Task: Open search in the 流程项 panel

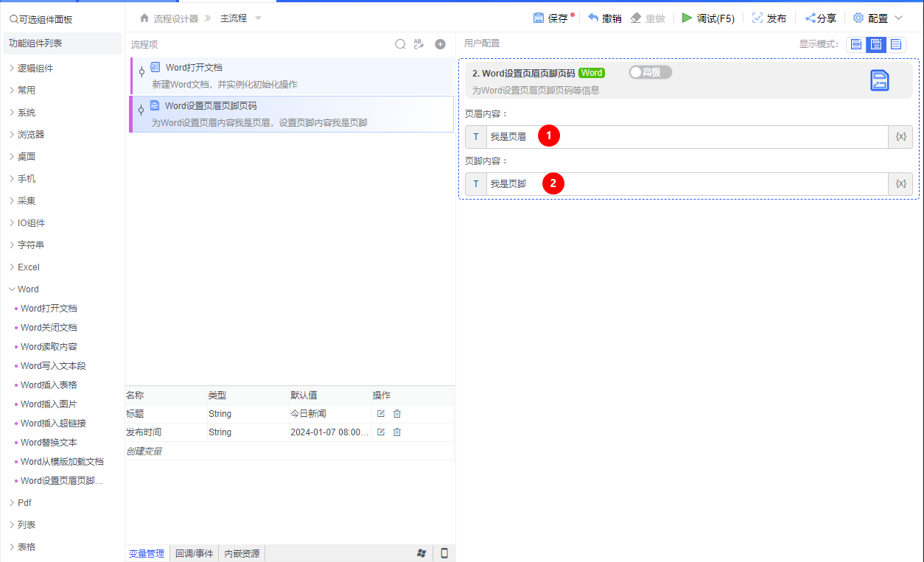Action: coord(400,44)
